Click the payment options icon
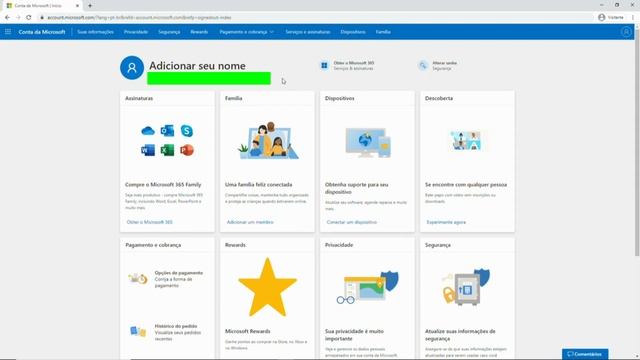Screen dimensions: 640x360 click(138, 279)
